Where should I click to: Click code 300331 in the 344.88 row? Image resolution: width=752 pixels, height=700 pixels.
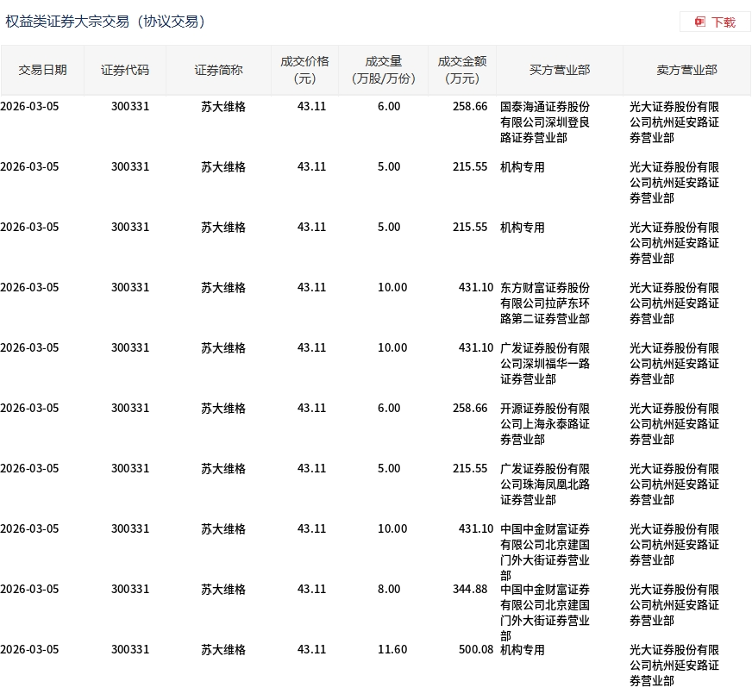(130, 589)
